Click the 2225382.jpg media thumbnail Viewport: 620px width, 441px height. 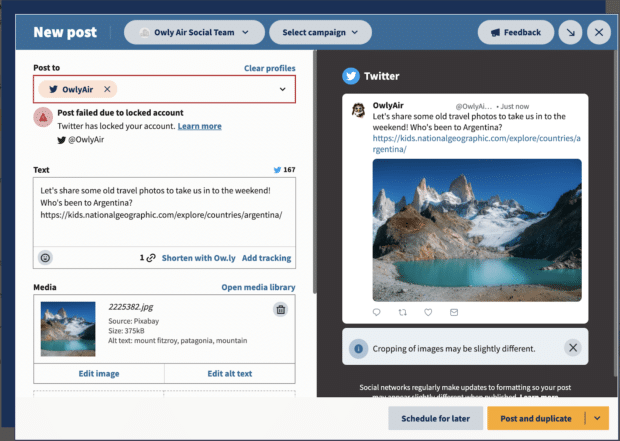point(68,329)
